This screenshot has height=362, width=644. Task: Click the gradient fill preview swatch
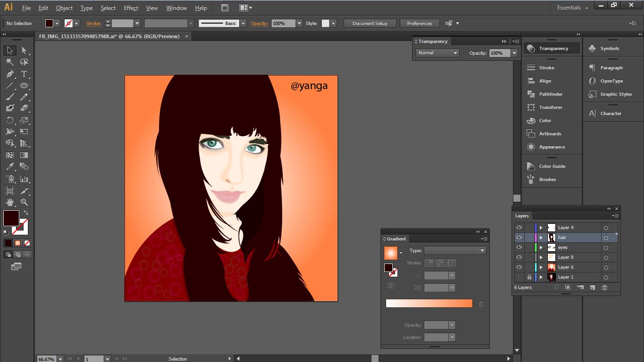(391, 253)
